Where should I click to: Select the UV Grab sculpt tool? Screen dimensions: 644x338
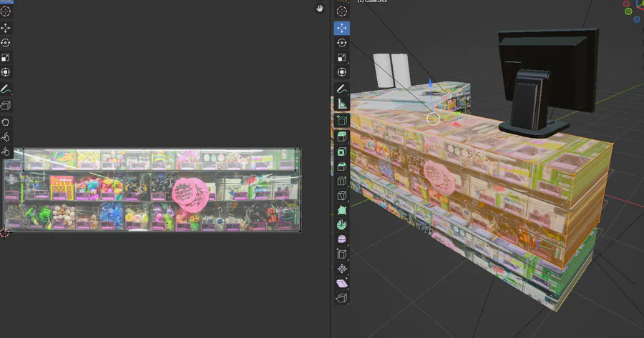[5, 122]
